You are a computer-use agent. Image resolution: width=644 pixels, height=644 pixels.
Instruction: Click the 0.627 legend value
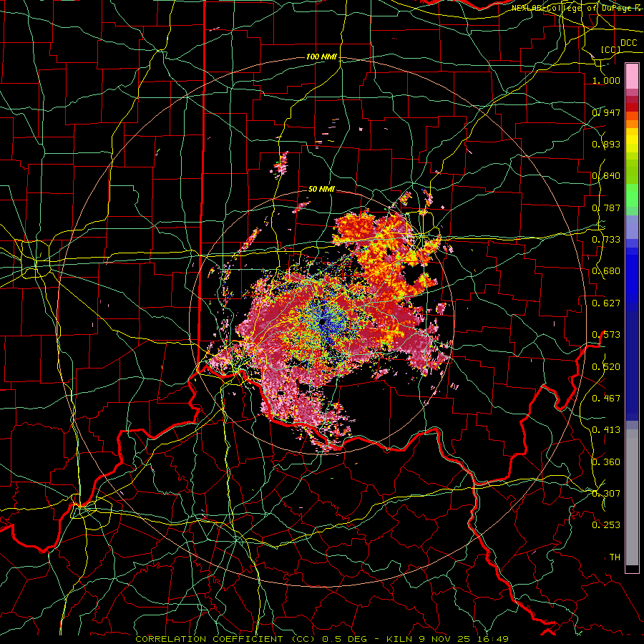coord(606,303)
